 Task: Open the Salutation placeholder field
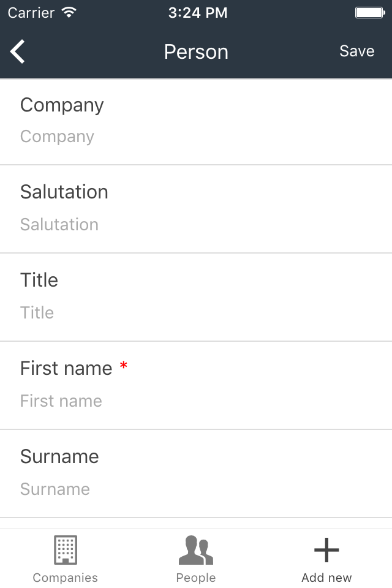click(x=196, y=225)
